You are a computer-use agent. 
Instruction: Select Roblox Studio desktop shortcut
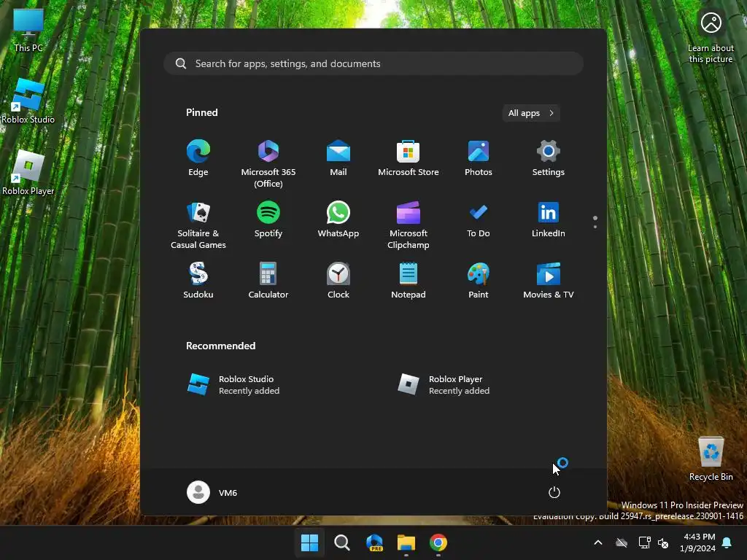click(x=28, y=101)
